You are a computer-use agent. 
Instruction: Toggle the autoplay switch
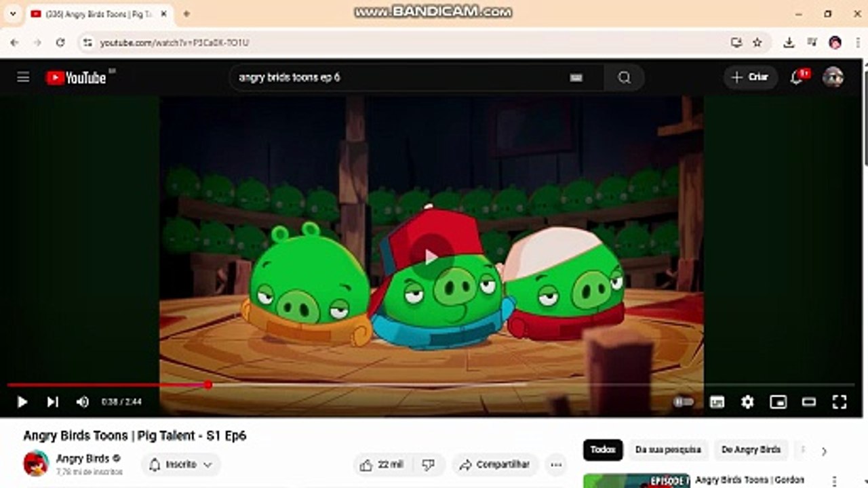[684, 402]
